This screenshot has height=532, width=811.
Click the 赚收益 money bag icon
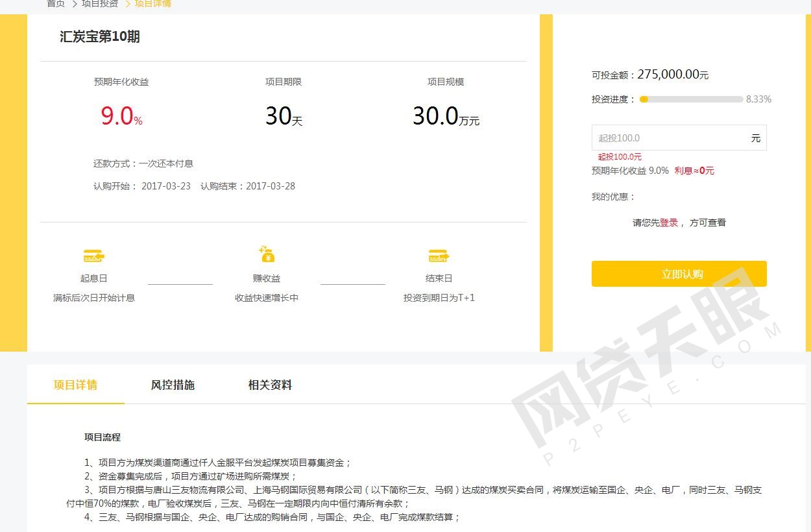click(267, 254)
